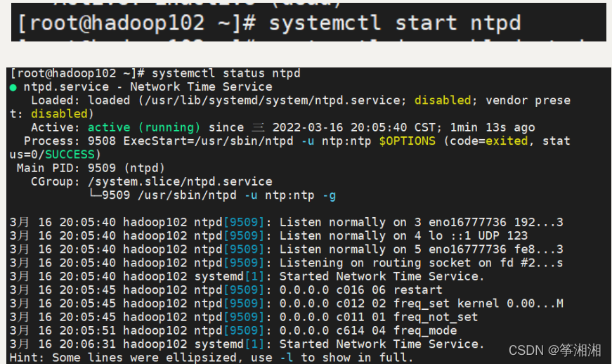Screen dimensions: 612x364
Task: Click 20:06:31 'Started Network Time Service.' line
Action: pos(247,344)
